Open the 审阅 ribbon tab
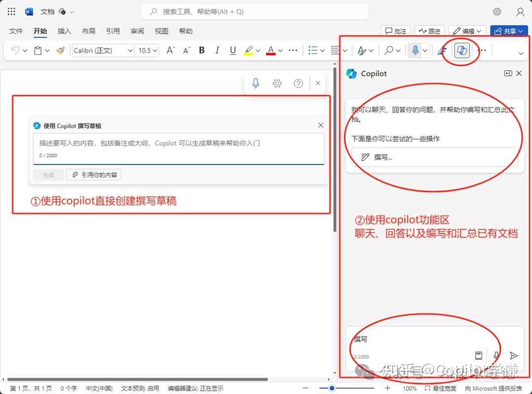Image resolution: width=532 pixels, height=394 pixels. (x=137, y=31)
